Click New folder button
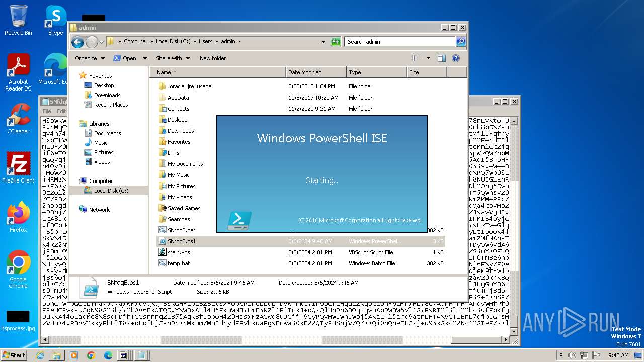 213,58
